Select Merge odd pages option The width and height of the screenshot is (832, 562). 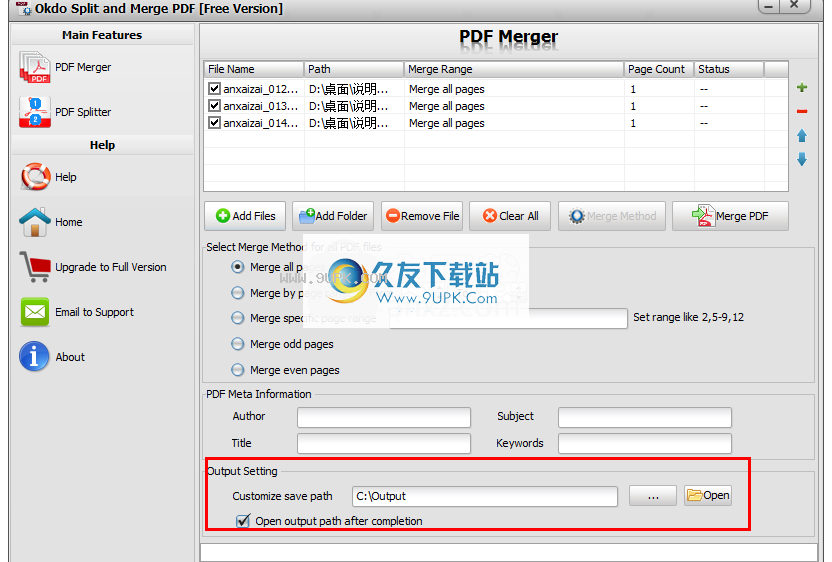[238, 344]
